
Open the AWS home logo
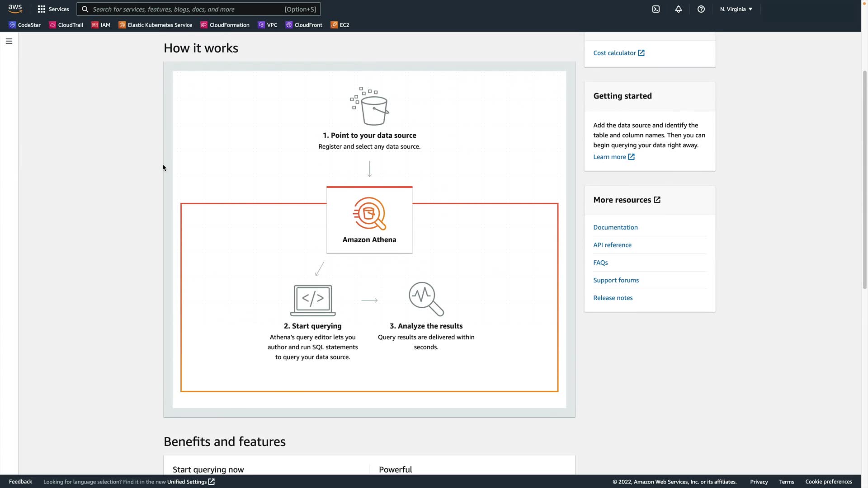click(15, 9)
